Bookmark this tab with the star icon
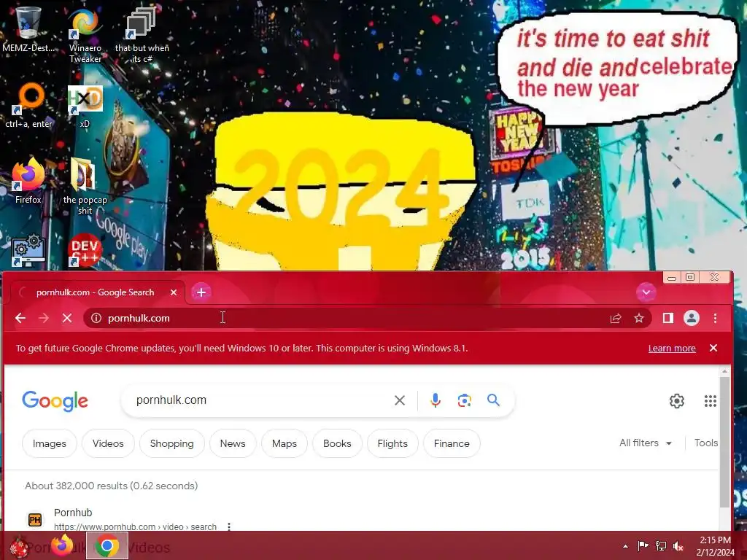 pos(639,318)
